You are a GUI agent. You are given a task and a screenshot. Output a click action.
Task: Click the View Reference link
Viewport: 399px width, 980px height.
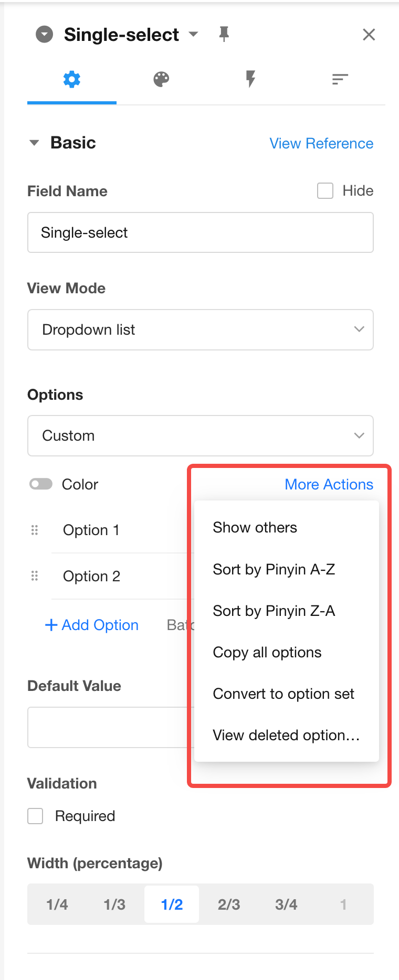[321, 143]
